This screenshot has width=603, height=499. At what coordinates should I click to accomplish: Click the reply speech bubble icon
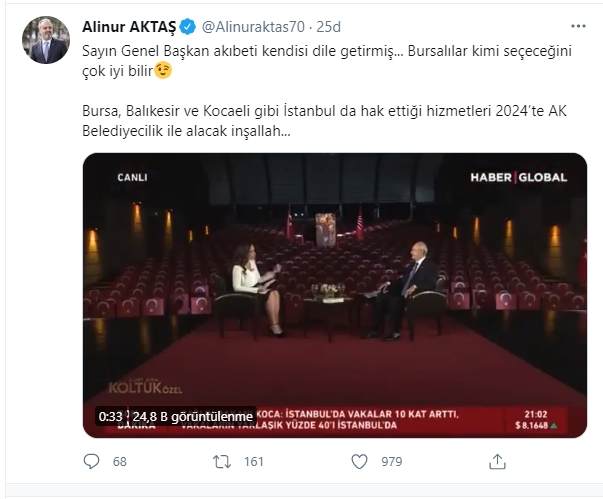[92, 461]
